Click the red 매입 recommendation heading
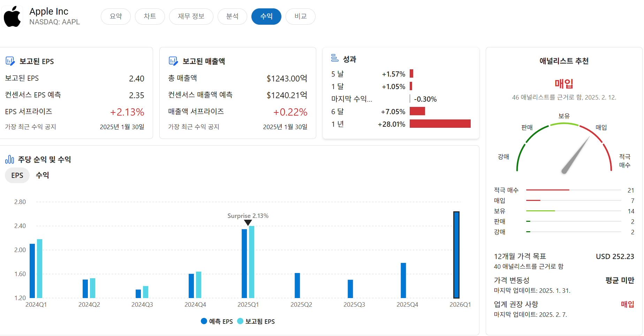This screenshot has width=644, height=336. pyautogui.click(x=564, y=84)
